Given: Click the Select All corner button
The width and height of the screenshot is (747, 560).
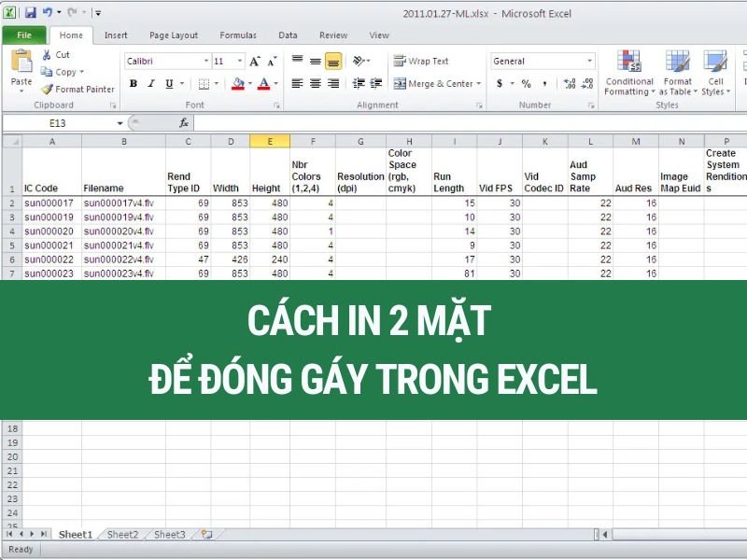Looking at the screenshot, I should (12, 142).
